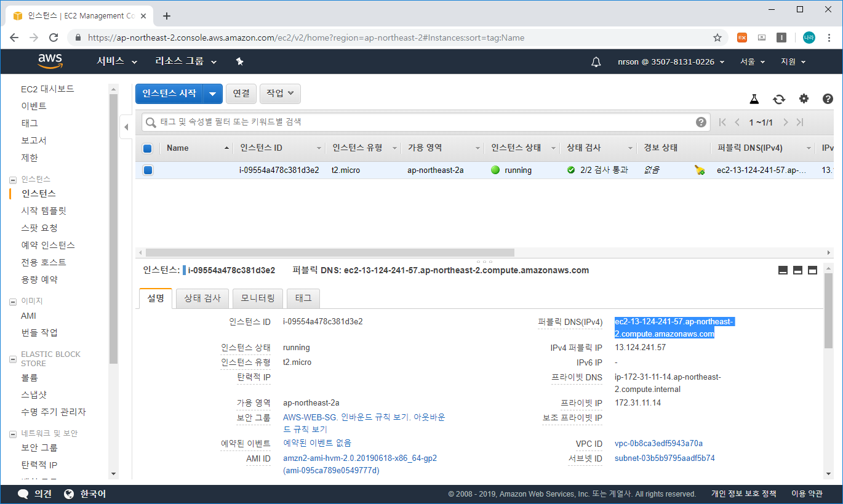
Task: Open 보안 그룹 in the sidebar
Action: coord(39,447)
